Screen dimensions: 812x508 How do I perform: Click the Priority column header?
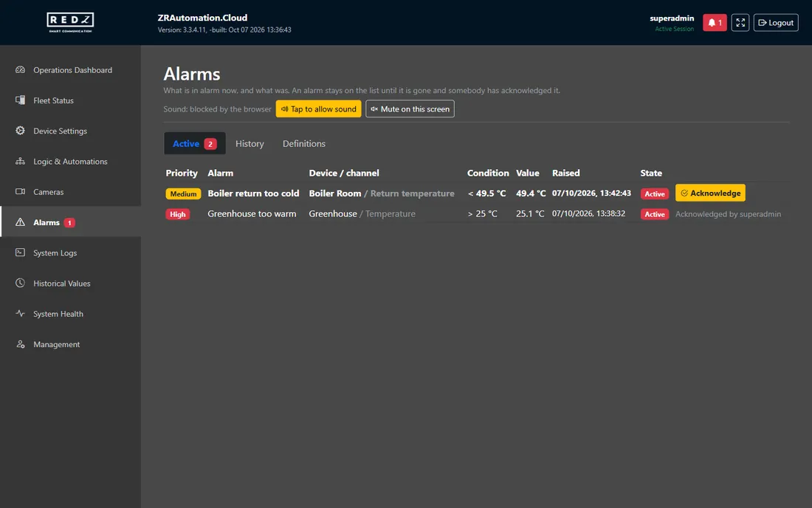click(182, 173)
